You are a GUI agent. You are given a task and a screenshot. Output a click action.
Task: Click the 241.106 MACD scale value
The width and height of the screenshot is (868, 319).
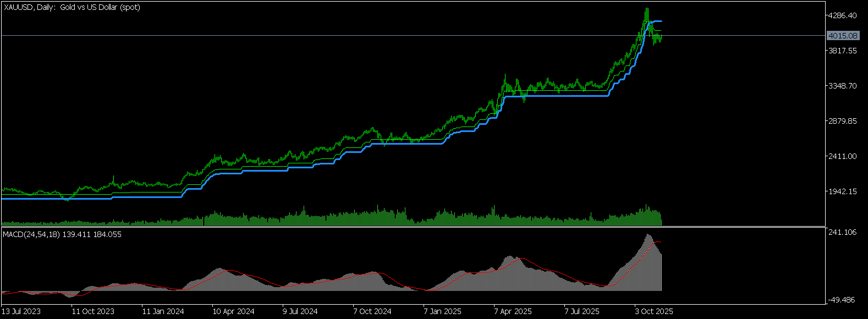(843, 232)
